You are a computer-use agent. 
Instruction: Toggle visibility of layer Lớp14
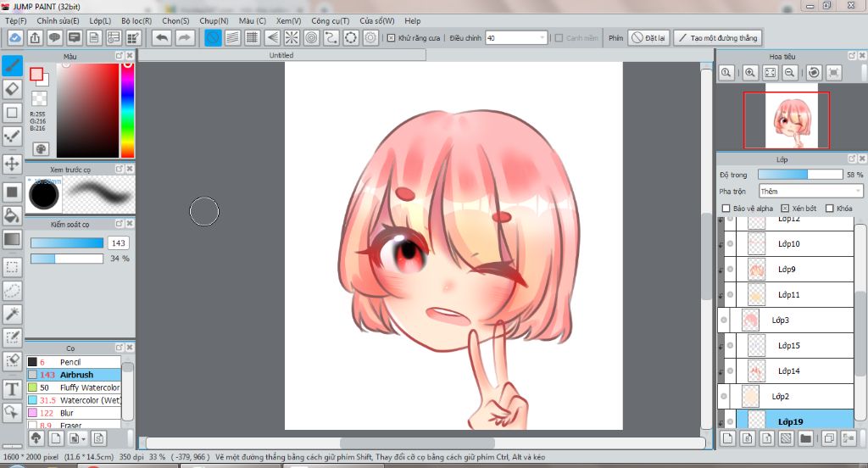[x=730, y=371]
